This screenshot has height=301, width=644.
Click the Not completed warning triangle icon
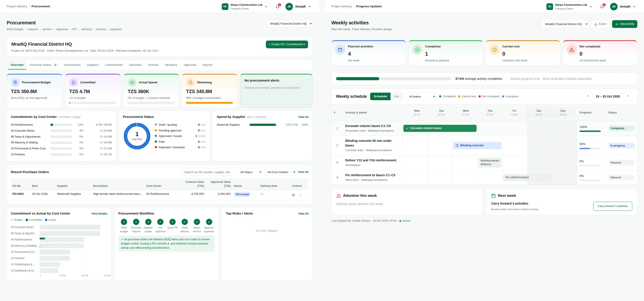[571, 50]
